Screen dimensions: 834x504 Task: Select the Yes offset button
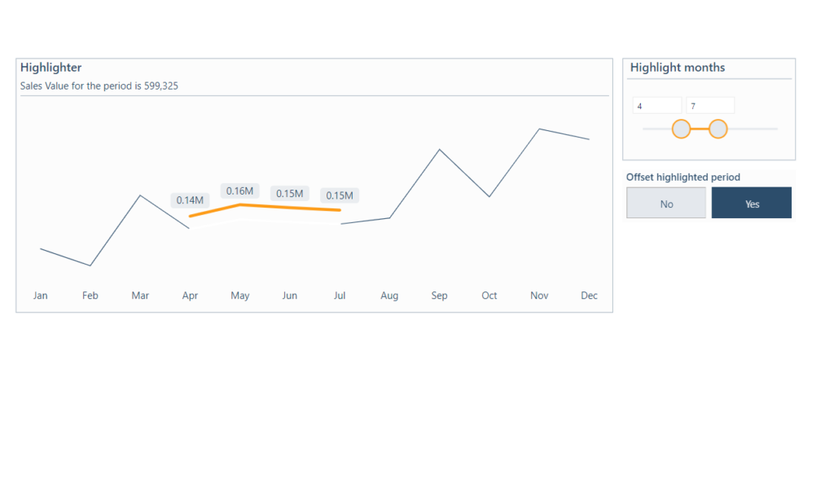[751, 204]
